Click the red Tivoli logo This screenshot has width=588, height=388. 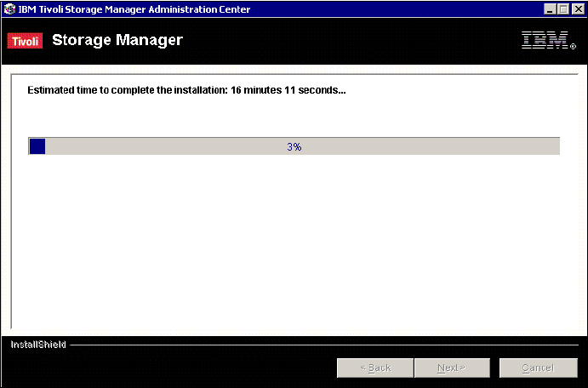(25, 41)
